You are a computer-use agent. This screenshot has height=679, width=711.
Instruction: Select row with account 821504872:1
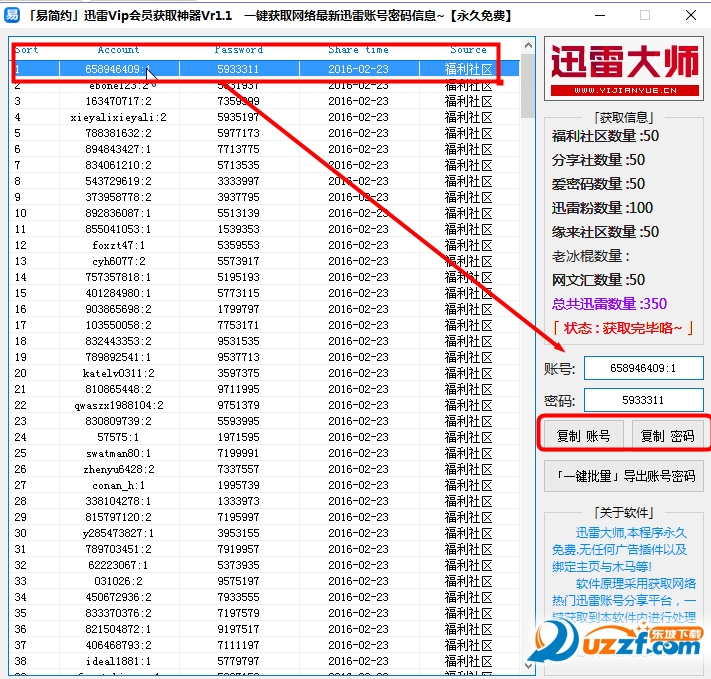click(x=264, y=629)
